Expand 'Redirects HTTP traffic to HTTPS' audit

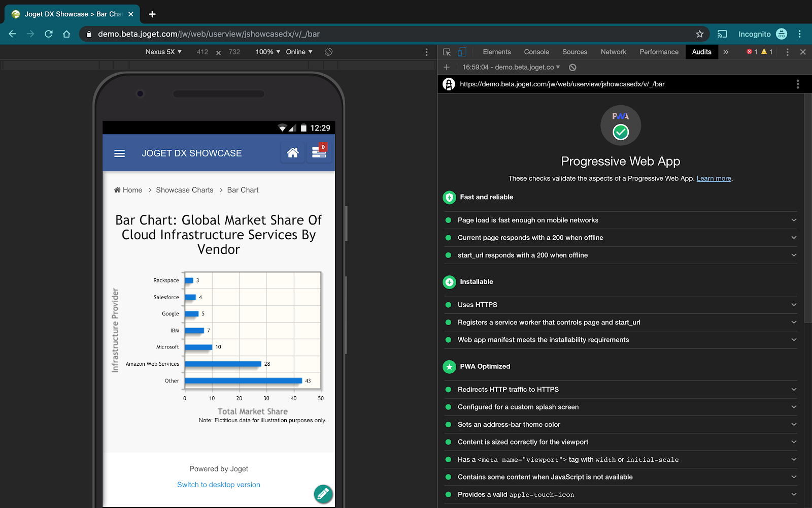621,390
